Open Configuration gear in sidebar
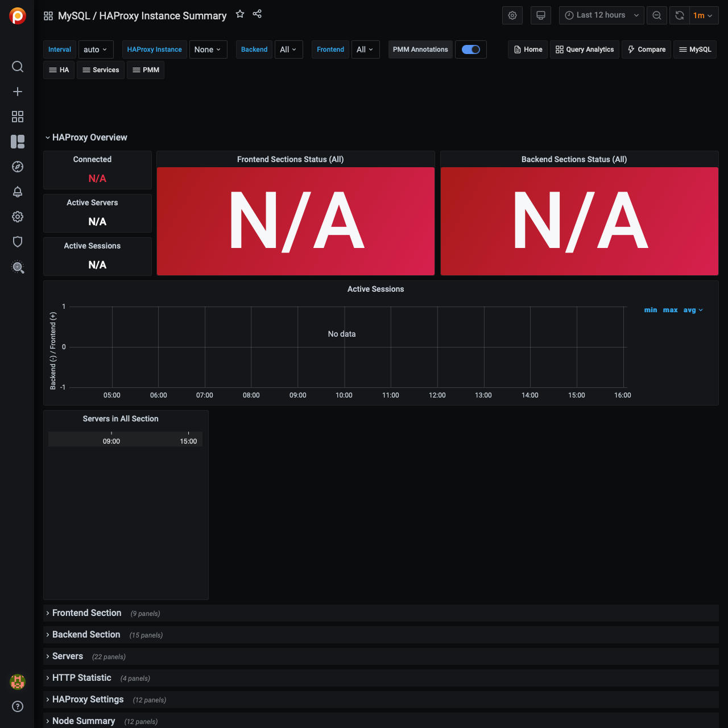 [x=18, y=217]
